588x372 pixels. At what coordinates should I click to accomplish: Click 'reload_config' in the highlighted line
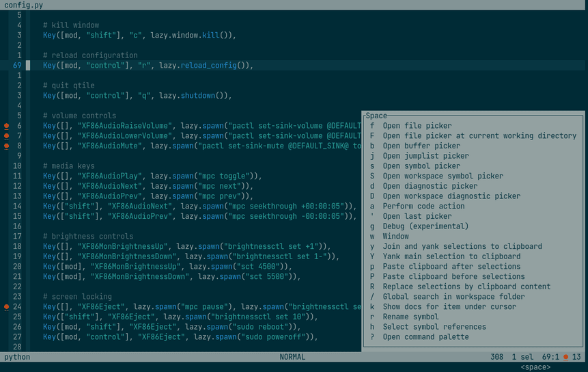tap(209, 66)
